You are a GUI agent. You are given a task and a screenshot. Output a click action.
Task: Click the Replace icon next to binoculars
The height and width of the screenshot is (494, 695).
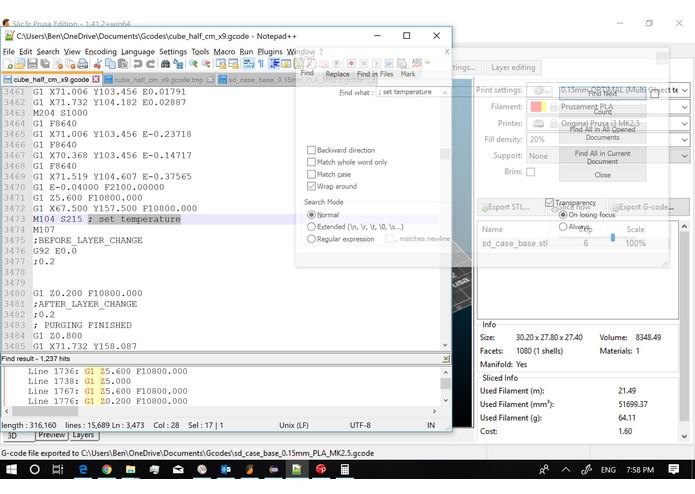click(x=178, y=63)
